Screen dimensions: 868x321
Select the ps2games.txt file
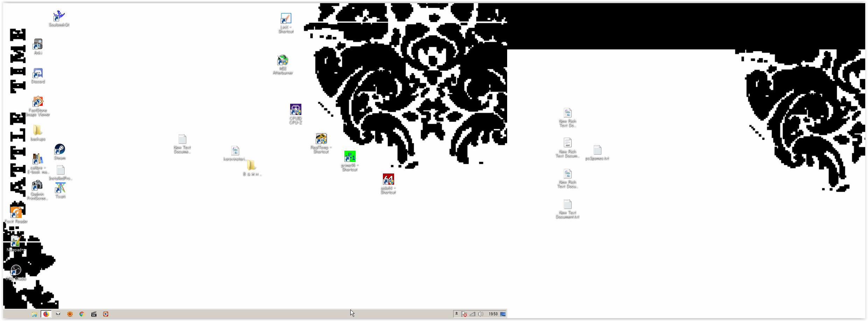point(597,151)
